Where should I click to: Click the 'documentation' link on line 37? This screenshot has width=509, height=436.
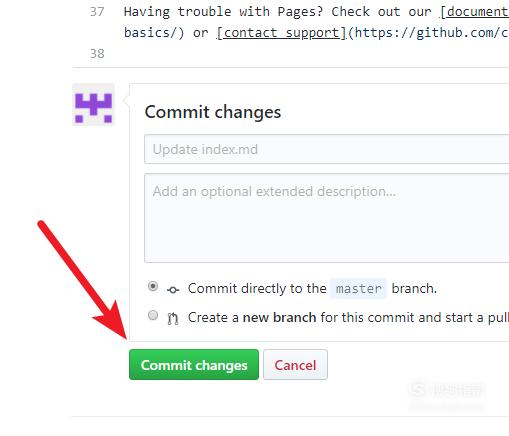pyautogui.click(x=475, y=12)
